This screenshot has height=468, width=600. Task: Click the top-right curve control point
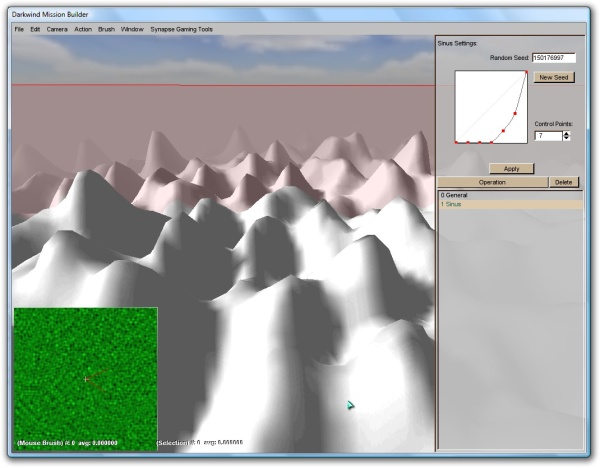(x=526, y=72)
